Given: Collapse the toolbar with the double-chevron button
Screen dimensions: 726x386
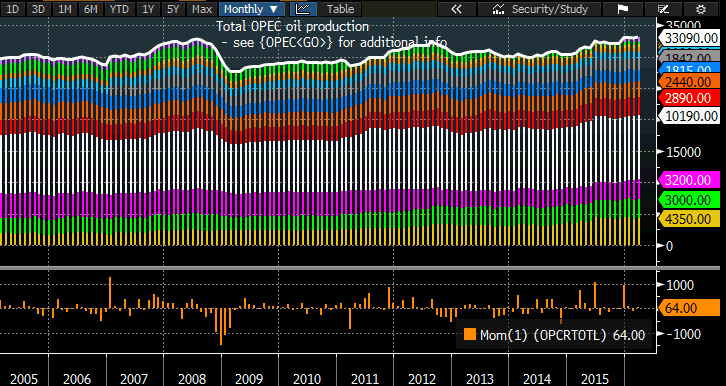Looking at the screenshot, I should (x=456, y=8).
